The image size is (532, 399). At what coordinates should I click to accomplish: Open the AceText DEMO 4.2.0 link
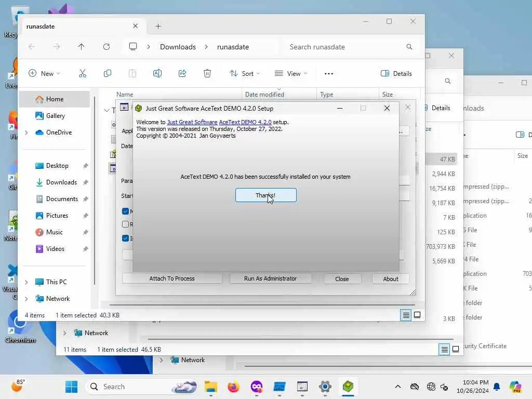245,122
